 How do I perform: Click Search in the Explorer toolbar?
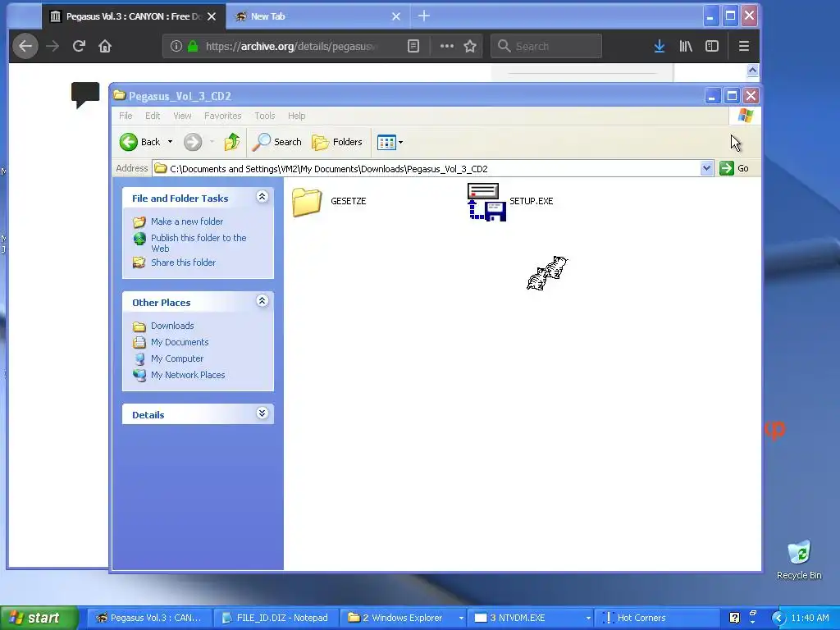(x=277, y=142)
